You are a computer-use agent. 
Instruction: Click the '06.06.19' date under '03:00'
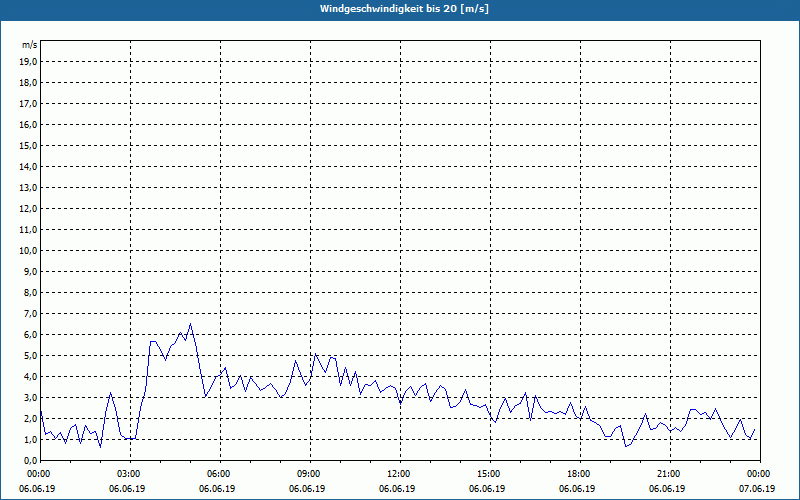127,489
